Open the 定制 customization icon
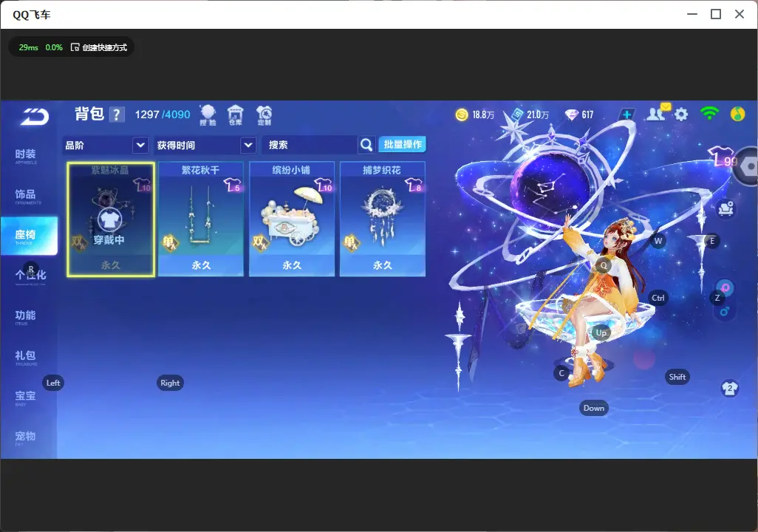The height and width of the screenshot is (532, 758). (x=264, y=115)
